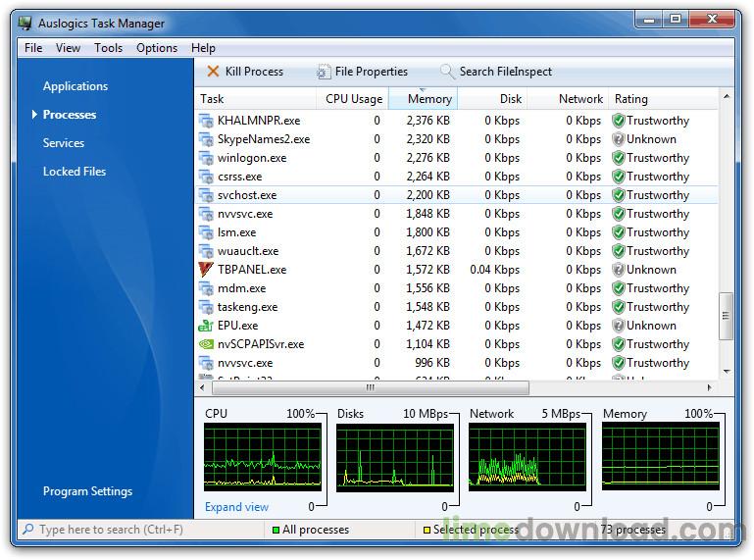
Task: Click the winlogon.exe process icon
Action: click(x=206, y=158)
